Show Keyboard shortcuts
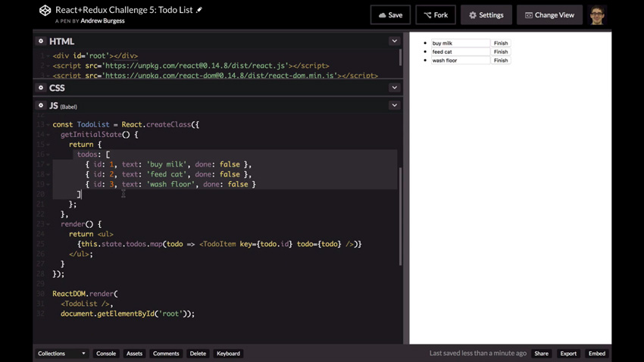 point(228,354)
